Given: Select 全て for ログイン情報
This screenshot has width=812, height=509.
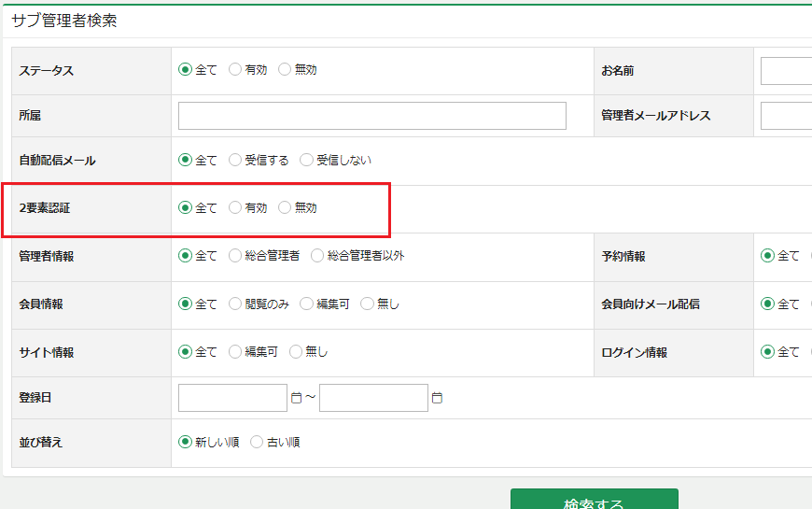Looking at the screenshot, I should pos(767,351).
